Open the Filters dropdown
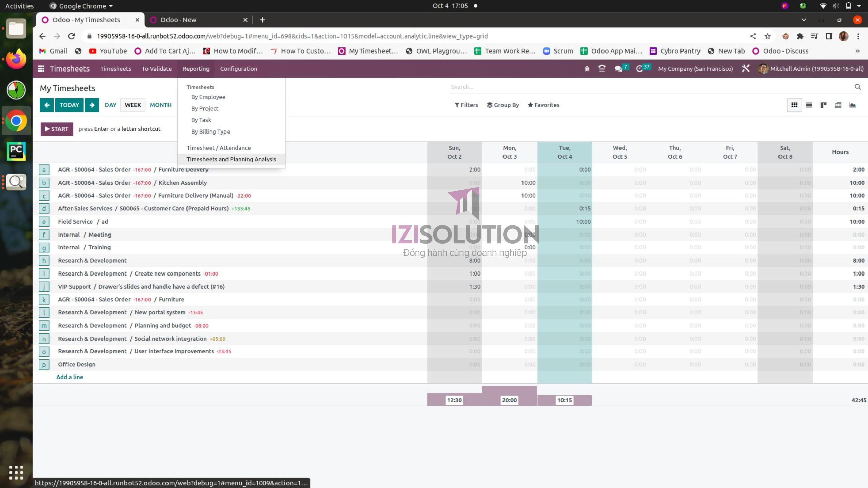The image size is (868, 488). tap(467, 105)
